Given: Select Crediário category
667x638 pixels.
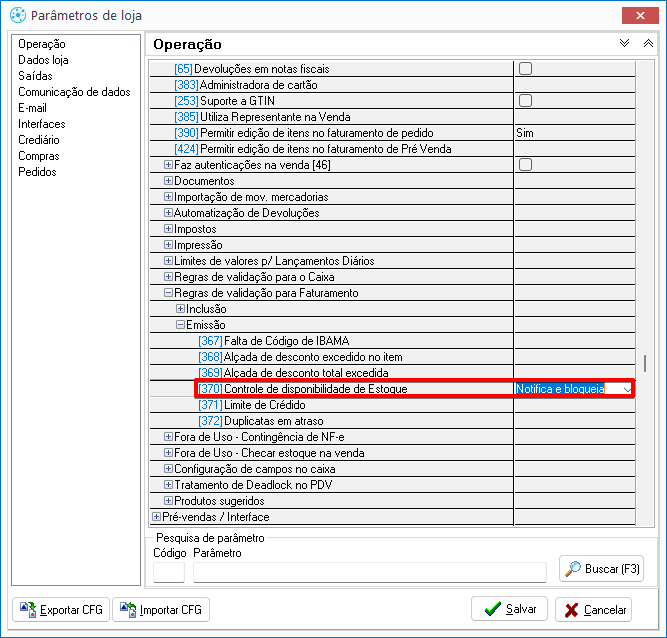Looking at the screenshot, I should pyautogui.click(x=39, y=140).
